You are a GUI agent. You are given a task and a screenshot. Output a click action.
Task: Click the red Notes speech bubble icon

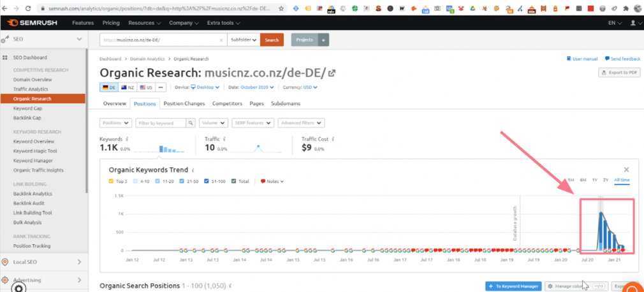pyautogui.click(x=263, y=181)
